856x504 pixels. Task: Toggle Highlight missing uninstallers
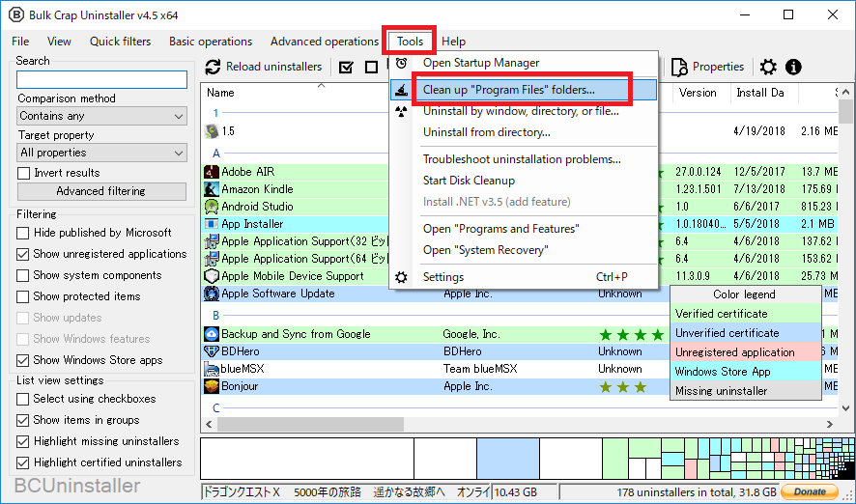[x=23, y=442]
